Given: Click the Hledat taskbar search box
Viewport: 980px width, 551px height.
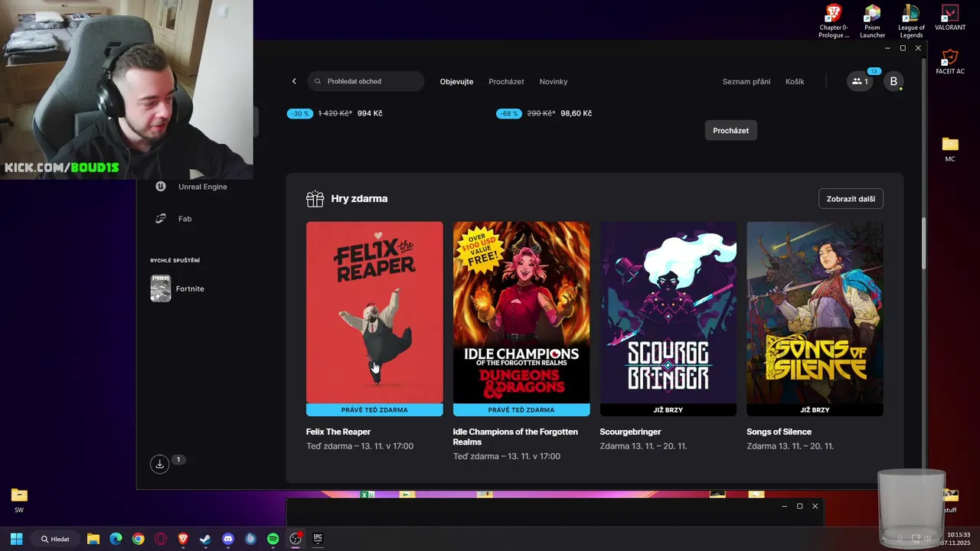Looking at the screenshot, I should click(x=55, y=539).
